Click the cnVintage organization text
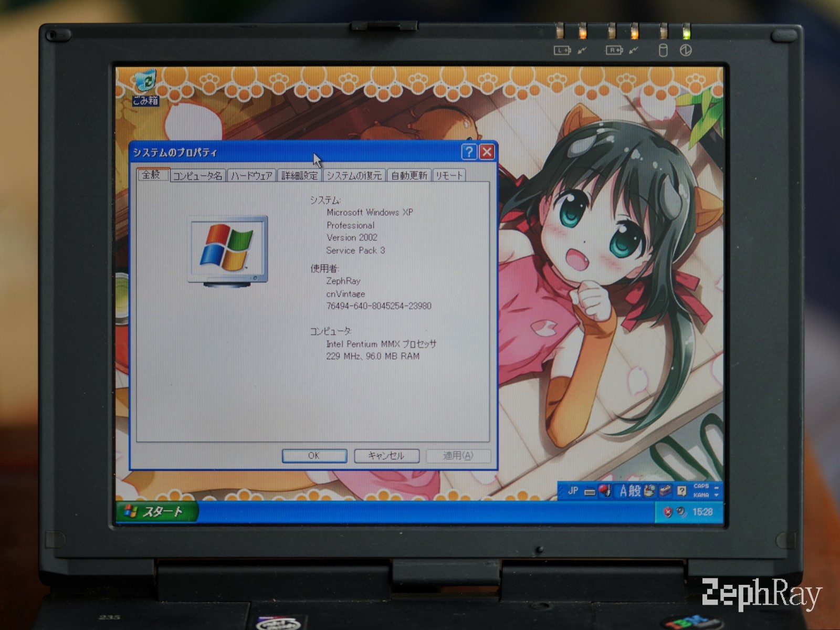The width and height of the screenshot is (840, 630). [x=345, y=294]
